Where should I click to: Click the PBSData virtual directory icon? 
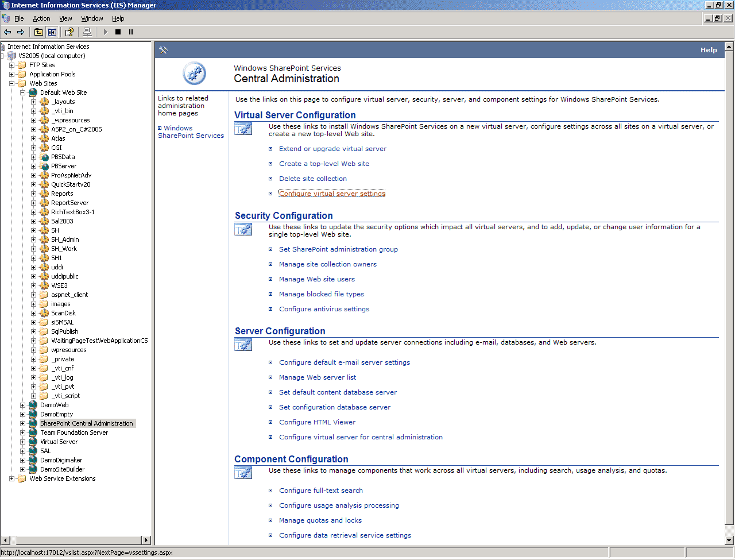coord(44,157)
